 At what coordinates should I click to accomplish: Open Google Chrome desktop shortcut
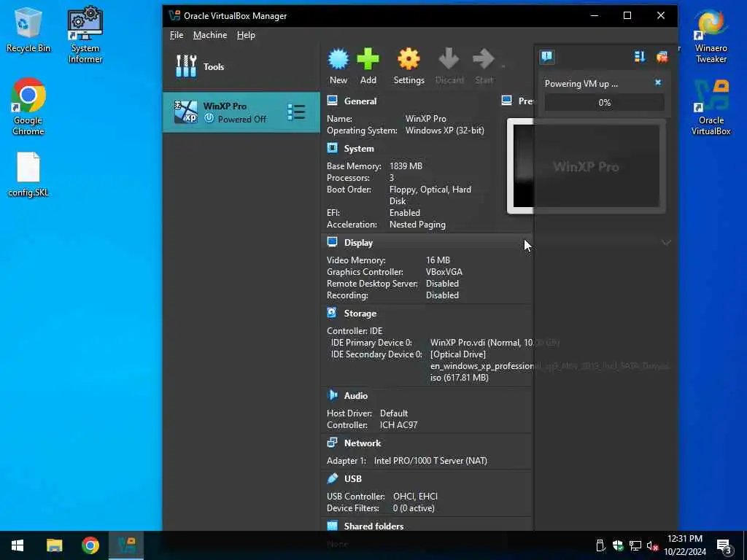pos(28,106)
